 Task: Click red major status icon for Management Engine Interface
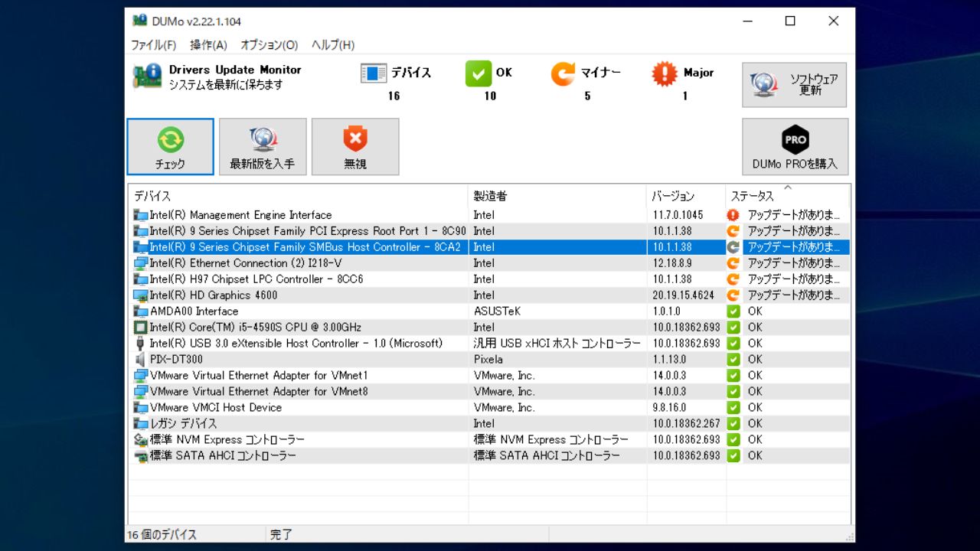(x=733, y=215)
